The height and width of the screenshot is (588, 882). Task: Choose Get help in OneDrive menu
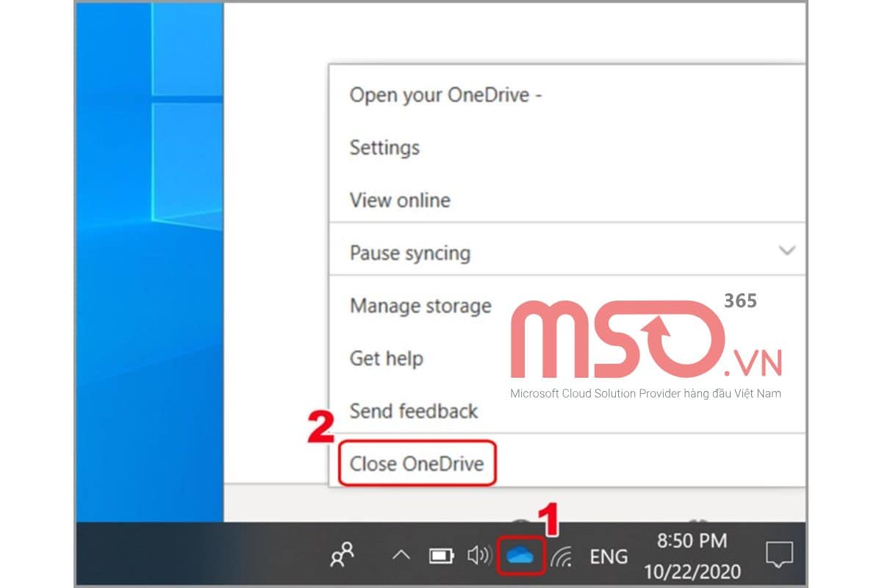click(567, 359)
